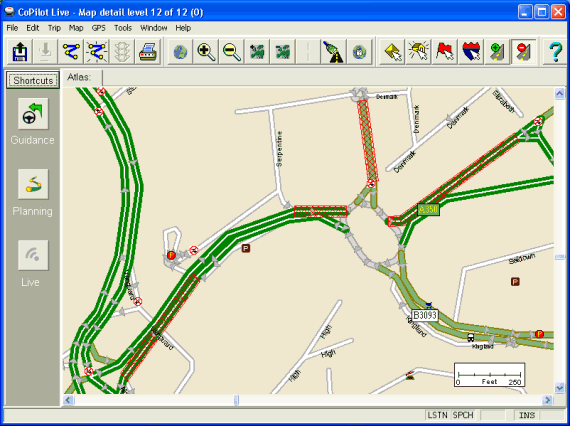This screenshot has height=426, width=570.
Task: Click the first green map detail icon
Action: [x=257, y=52]
